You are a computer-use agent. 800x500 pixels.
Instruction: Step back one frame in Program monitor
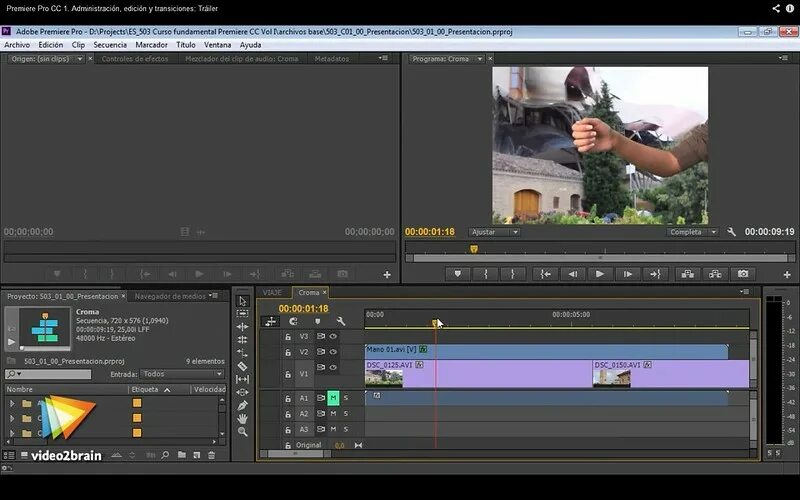pos(572,274)
